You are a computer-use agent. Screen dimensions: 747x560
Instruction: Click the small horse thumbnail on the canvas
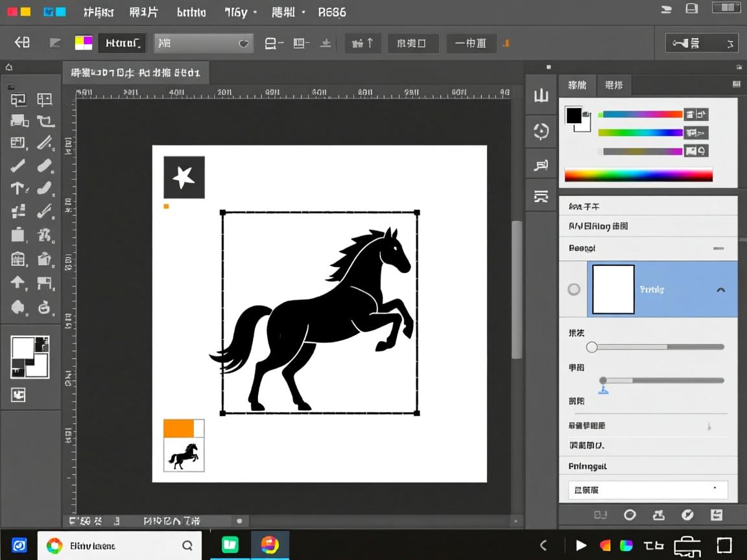tap(184, 456)
